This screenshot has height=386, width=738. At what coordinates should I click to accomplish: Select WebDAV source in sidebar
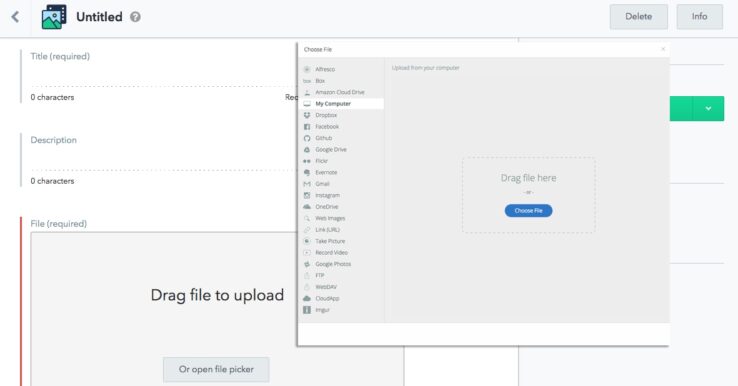(x=342, y=287)
